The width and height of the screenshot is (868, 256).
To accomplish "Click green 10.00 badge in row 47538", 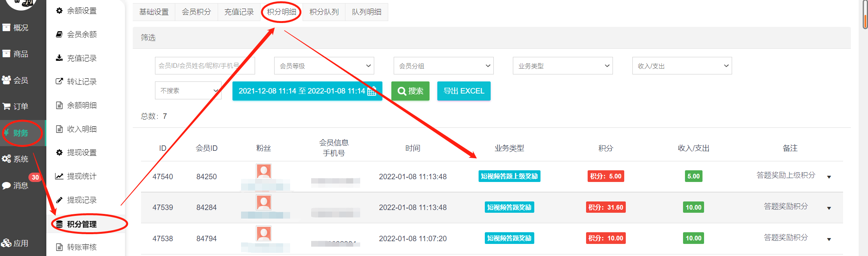I will tap(694, 238).
